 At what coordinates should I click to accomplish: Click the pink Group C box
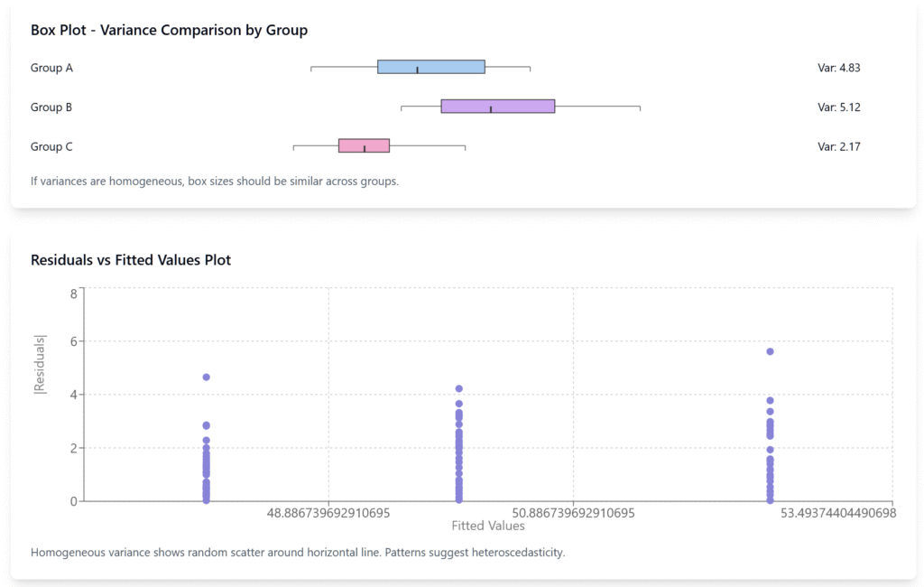pyautogui.click(x=364, y=145)
